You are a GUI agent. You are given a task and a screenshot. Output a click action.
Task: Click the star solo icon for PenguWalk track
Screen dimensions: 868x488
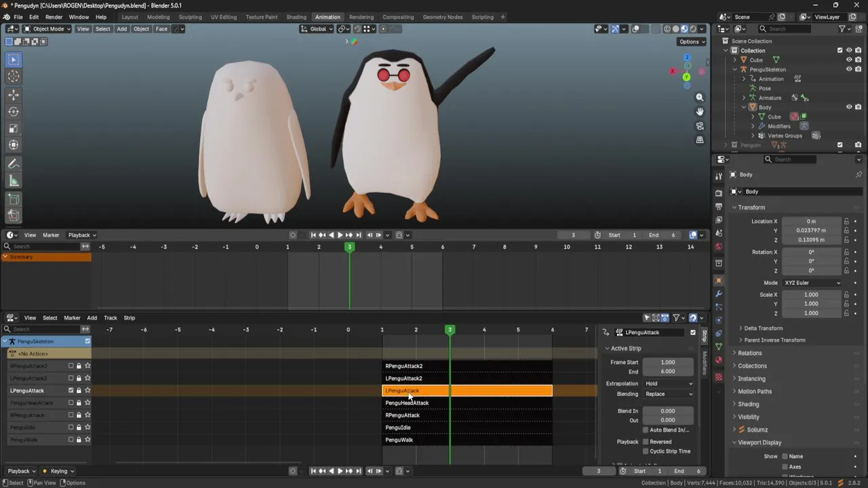[87, 440]
